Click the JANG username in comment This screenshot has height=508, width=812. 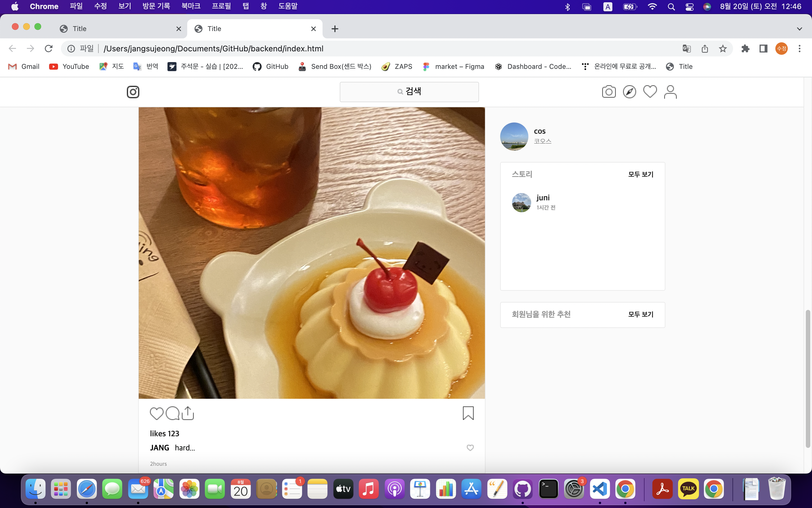click(159, 448)
